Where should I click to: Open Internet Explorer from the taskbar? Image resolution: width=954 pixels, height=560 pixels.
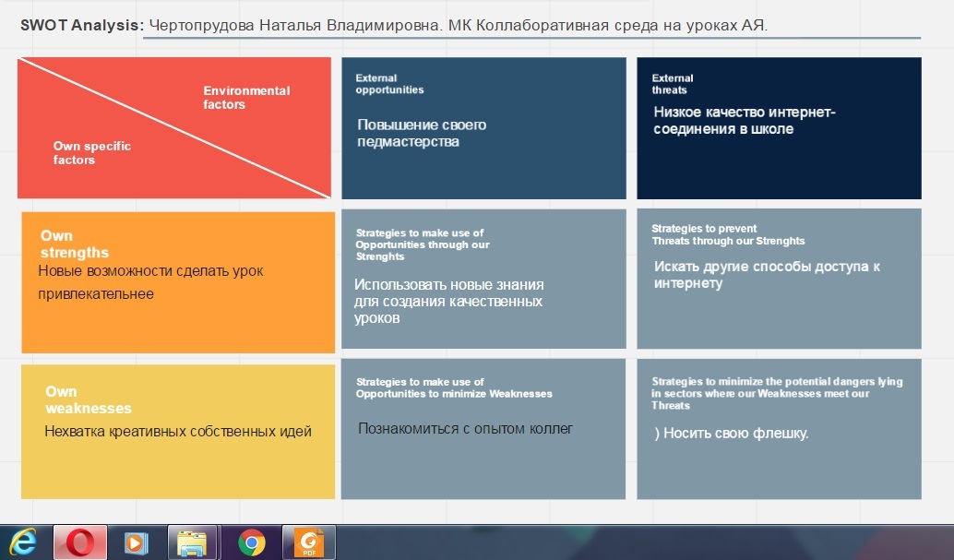tap(22, 543)
